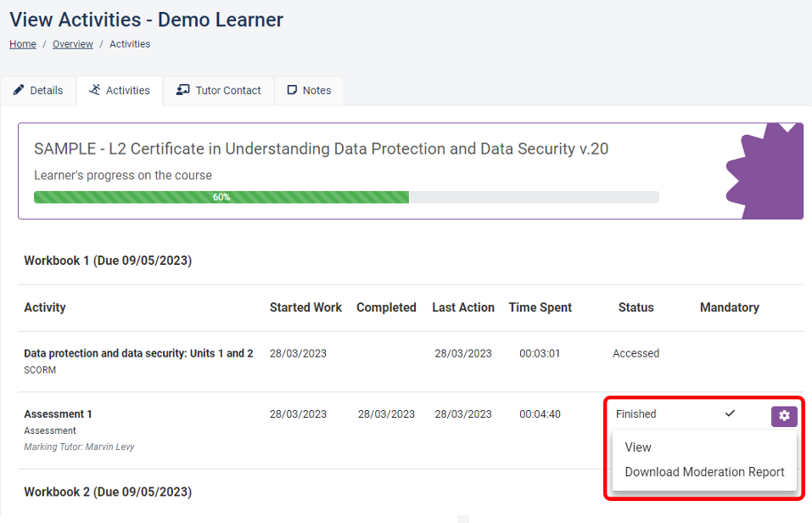Click SCORM activity last action date 28/03/2023
Image resolution: width=812 pixels, height=523 pixels.
click(463, 353)
